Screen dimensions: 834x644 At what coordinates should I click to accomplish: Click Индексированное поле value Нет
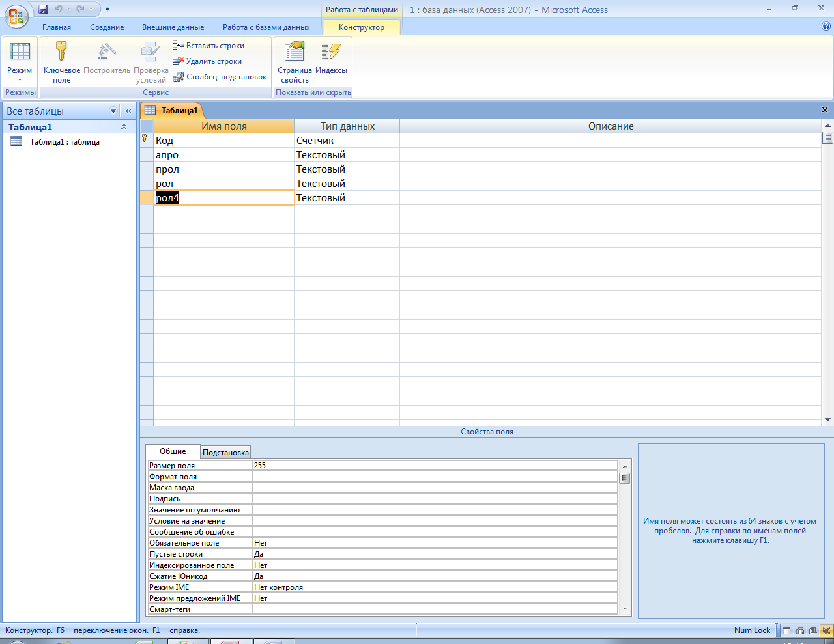click(435, 565)
